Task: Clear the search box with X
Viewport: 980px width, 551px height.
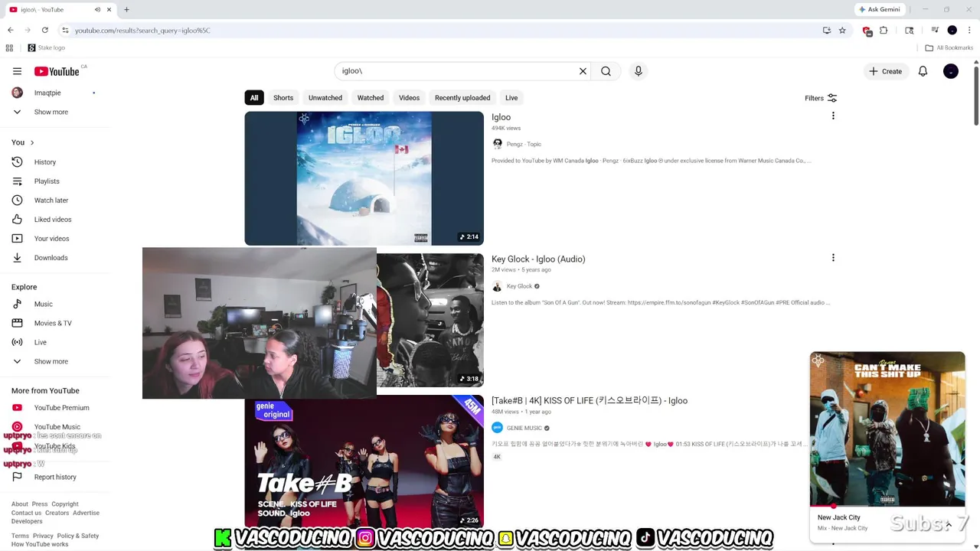Action: tap(583, 71)
